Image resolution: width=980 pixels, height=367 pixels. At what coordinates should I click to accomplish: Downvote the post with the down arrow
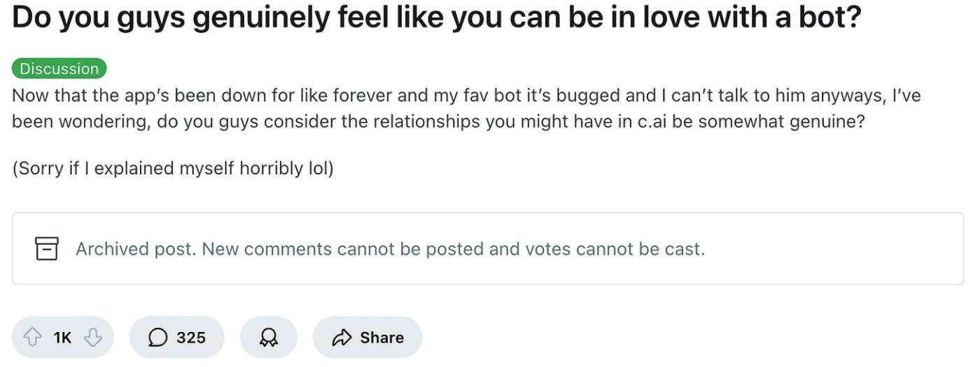[93, 338]
